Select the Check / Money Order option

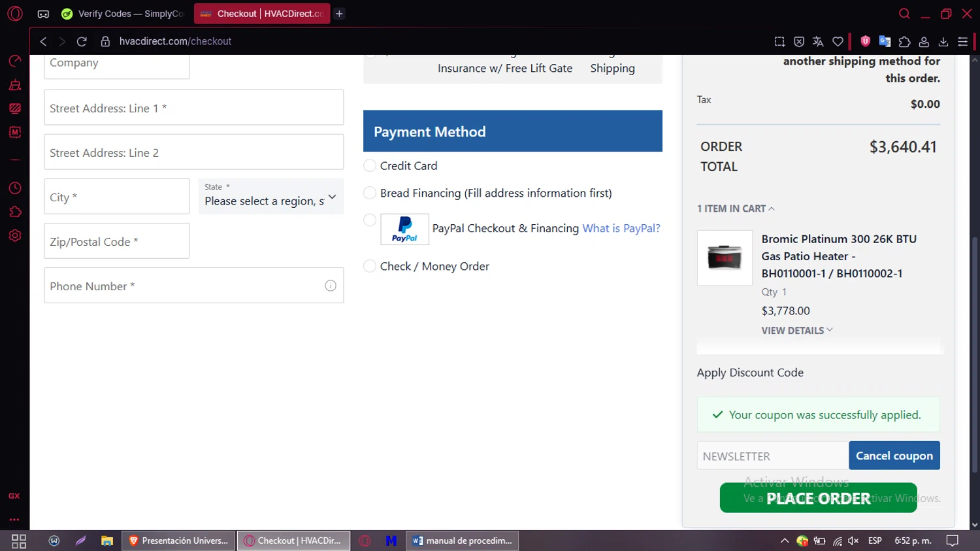[370, 266]
